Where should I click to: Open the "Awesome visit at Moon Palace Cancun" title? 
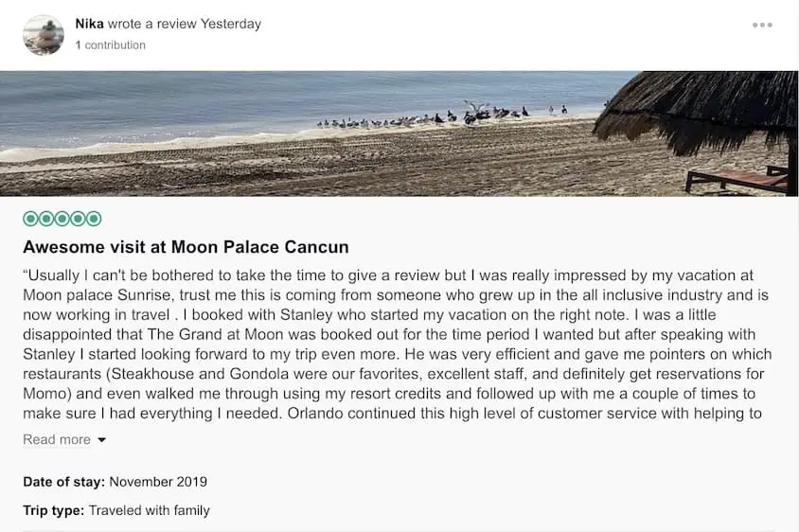tap(186, 247)
